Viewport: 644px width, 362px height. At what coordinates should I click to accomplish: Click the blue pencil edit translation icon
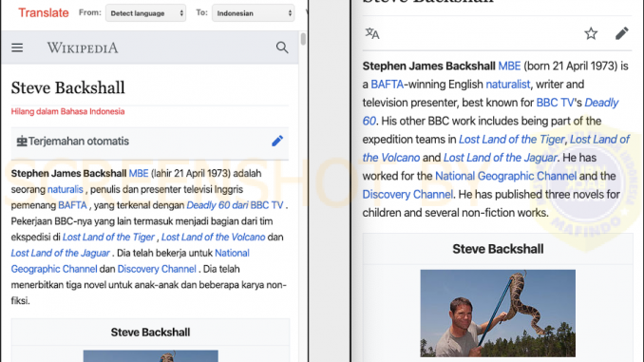tap(277, 141)
